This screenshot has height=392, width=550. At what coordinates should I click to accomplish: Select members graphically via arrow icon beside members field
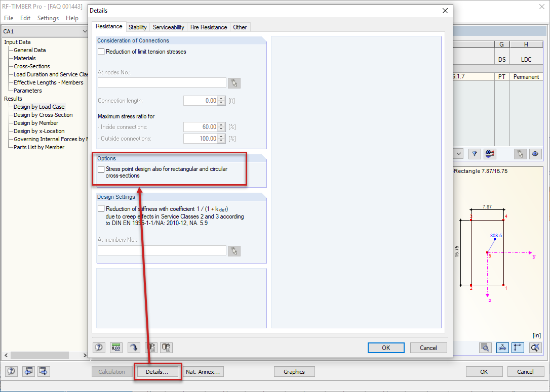tap(233, 250)
